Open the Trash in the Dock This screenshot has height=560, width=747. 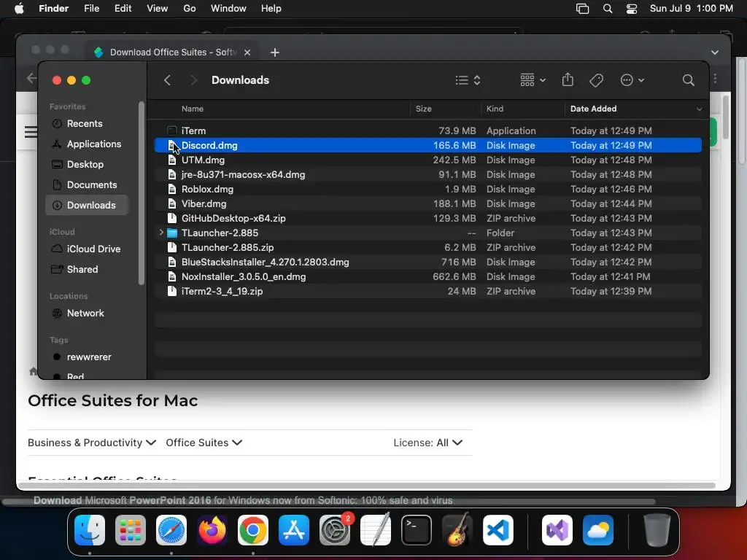point(657,530)
